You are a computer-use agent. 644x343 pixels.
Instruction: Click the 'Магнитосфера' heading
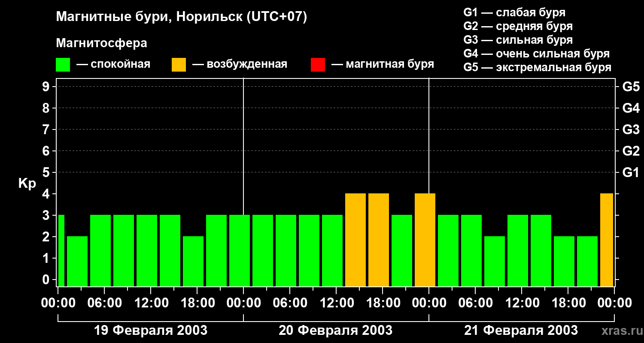coord(101,43)
